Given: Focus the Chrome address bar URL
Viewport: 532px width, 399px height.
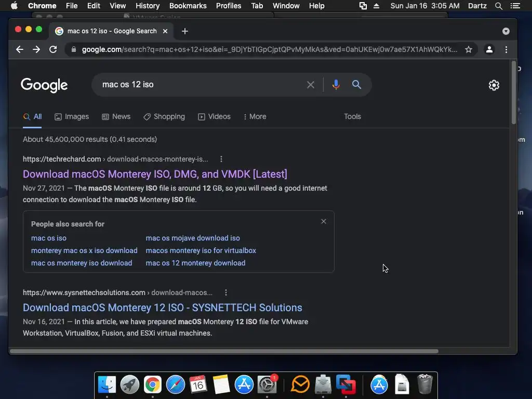Looking at the screenshot, I should click(270, 49).
